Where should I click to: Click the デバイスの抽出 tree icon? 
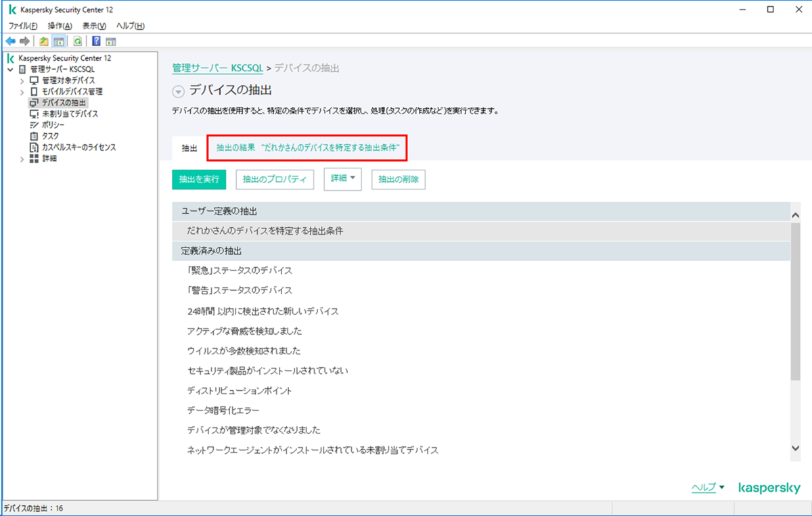pyautogui.click(x=35, y=103)
